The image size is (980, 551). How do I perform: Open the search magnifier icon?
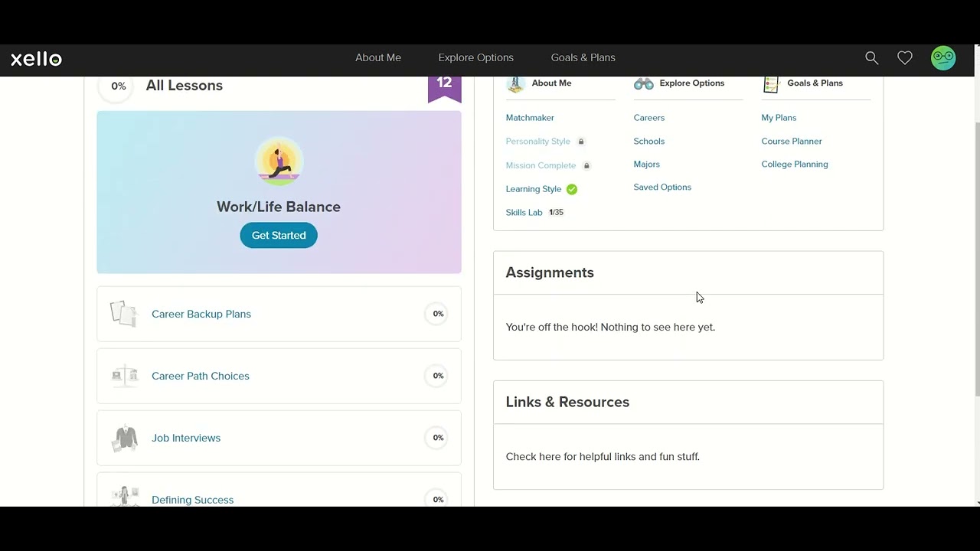(871, 57)
